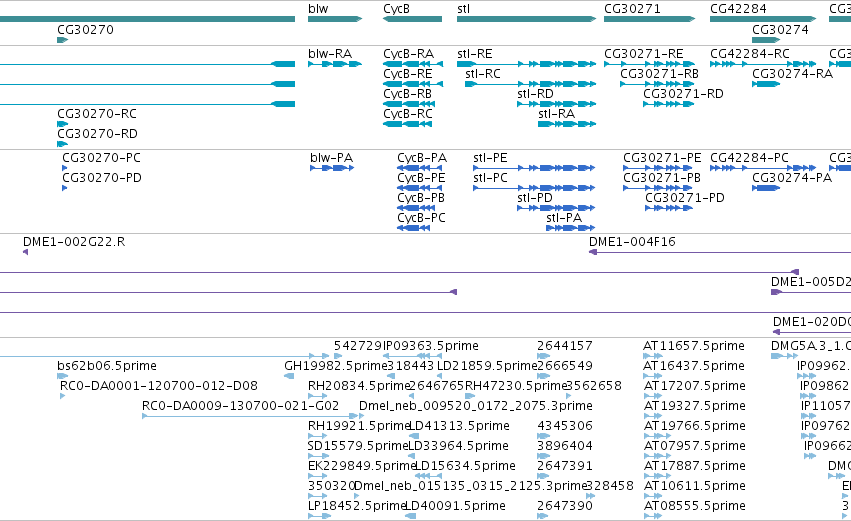Click EST label AT19327.5prime
This screenshot has width=851, height=521.
click(694, 406)
